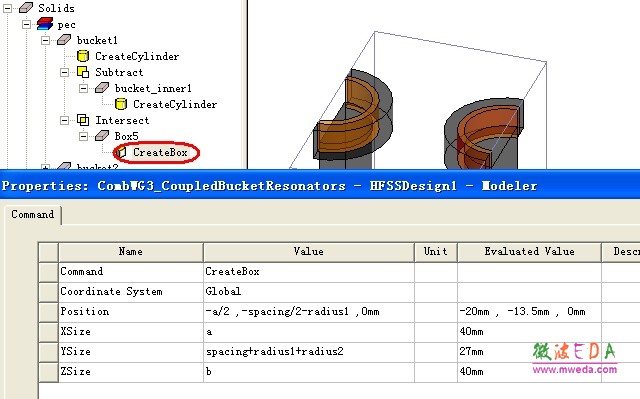The image size is (640, 399).
Task: Click the Intersect operation icon
Action: pos(83,120)
